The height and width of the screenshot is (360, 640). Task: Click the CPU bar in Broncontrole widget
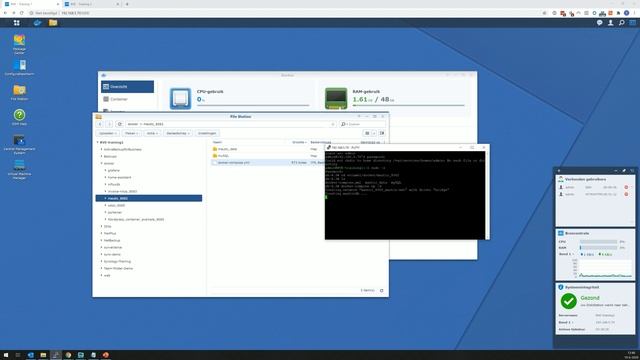click(x=598, y=242)
